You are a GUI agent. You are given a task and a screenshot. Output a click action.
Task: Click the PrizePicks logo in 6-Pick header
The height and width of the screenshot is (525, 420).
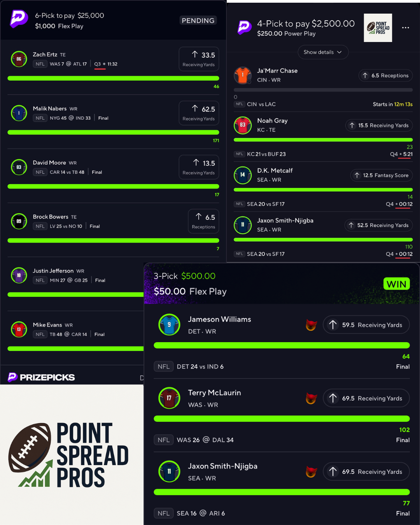pos(19,19)
